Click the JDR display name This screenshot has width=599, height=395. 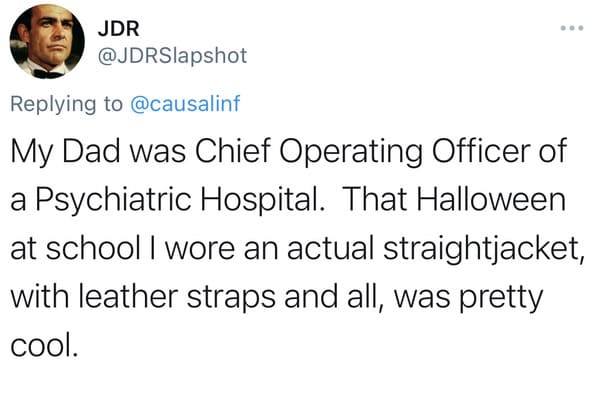point(118,28)
